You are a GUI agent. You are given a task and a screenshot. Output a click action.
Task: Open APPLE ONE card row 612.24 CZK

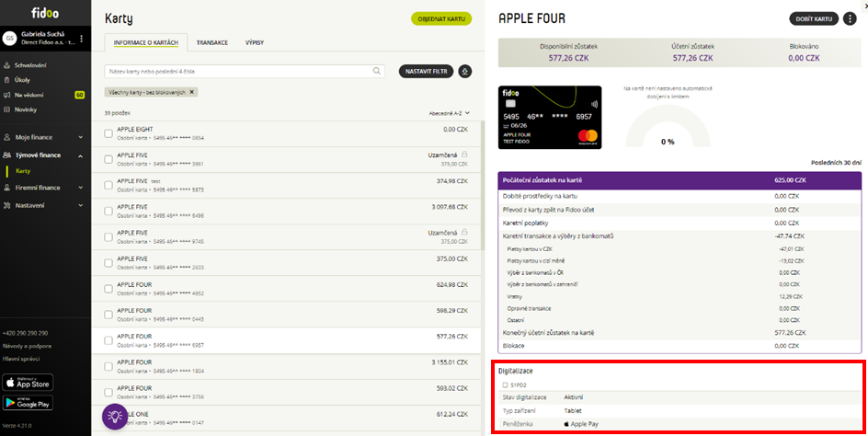click(x=286, y=418)
